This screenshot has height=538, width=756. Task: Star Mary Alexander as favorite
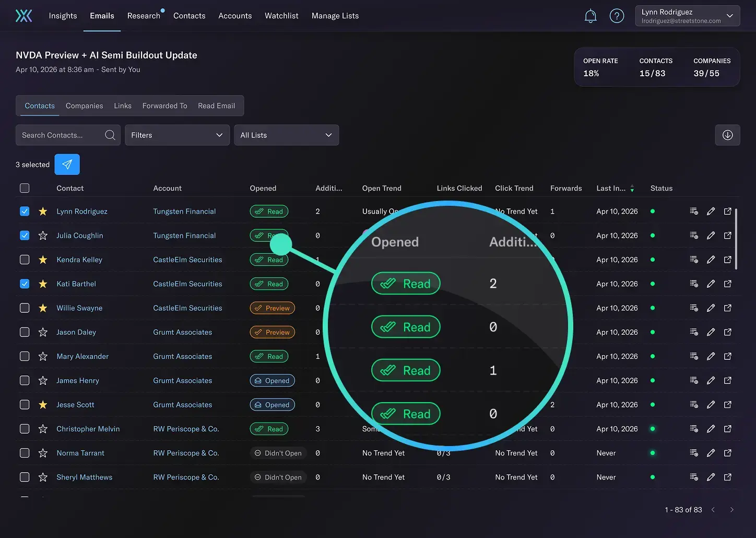(43, 356)
